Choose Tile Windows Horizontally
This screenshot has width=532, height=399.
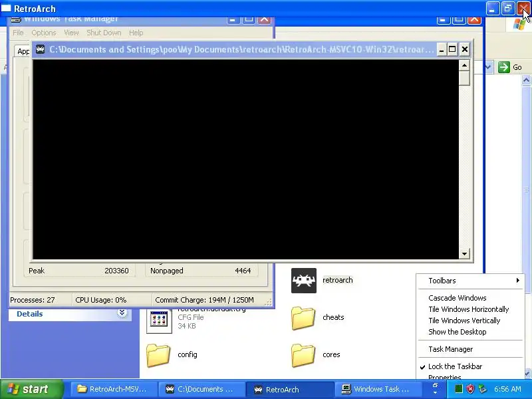click(x=471, y=309)
